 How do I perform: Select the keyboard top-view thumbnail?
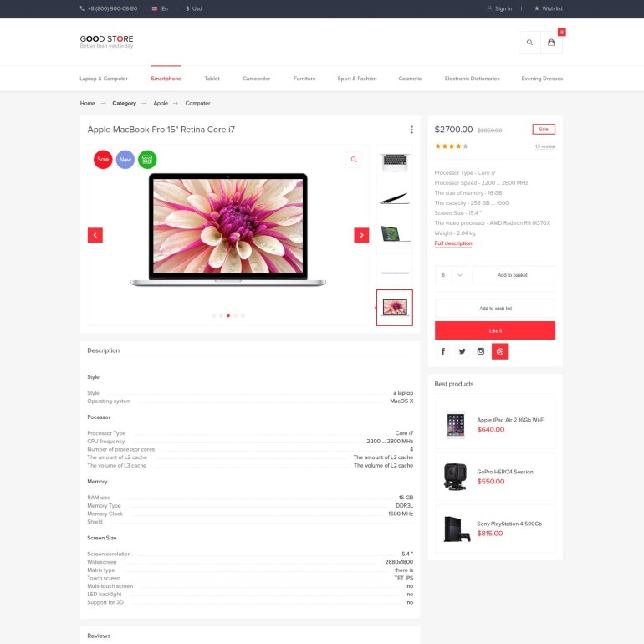pos(394,162)
